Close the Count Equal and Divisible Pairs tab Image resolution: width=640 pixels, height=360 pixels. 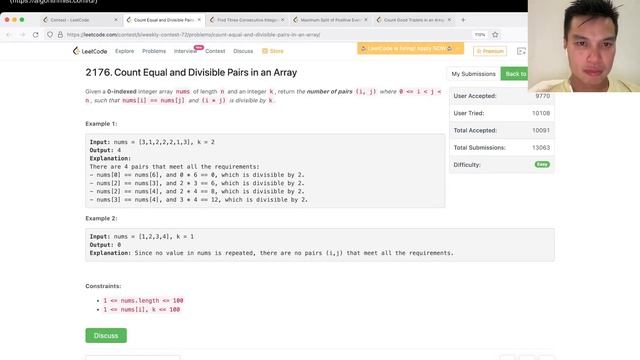[x=199, y=20]
